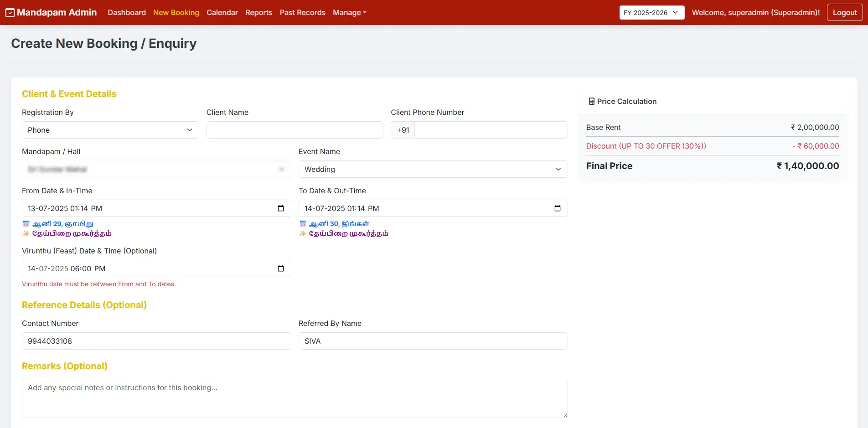The width and height of the screenshot is (868, 428).
Task: Change the FY 2025-2026 financial year selector
Action: pyautogui.click(x=651, y=13)
